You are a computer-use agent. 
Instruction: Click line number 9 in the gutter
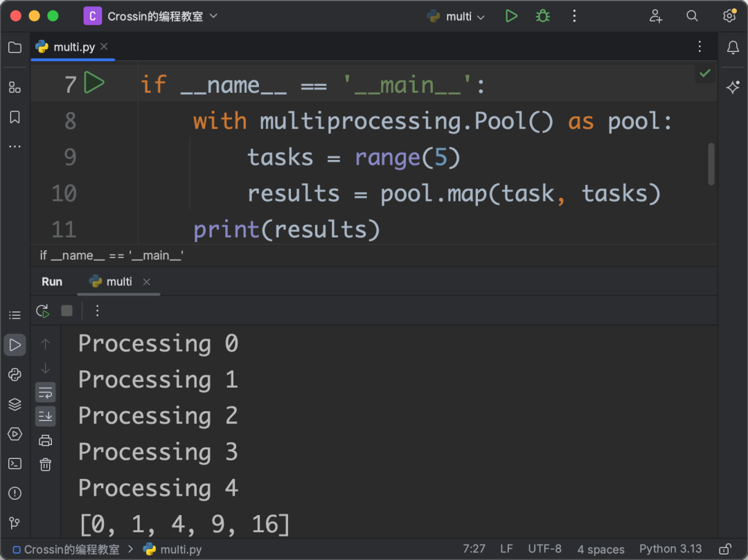[70, 157]
